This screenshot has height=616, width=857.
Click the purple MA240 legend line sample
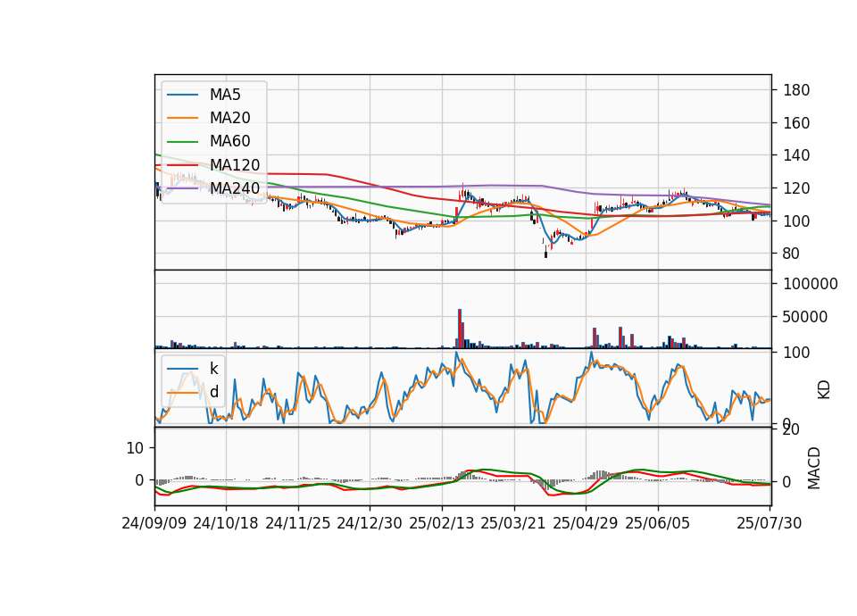[182, 188]
